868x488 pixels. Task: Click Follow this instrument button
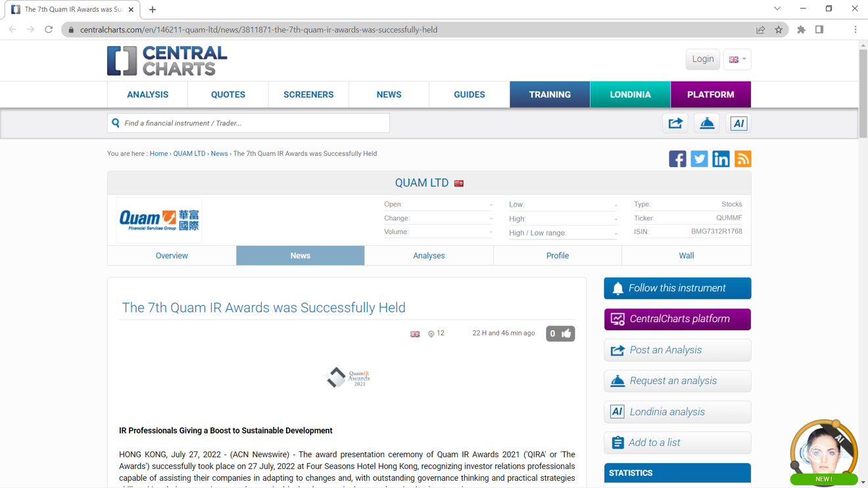pos(677,288)
